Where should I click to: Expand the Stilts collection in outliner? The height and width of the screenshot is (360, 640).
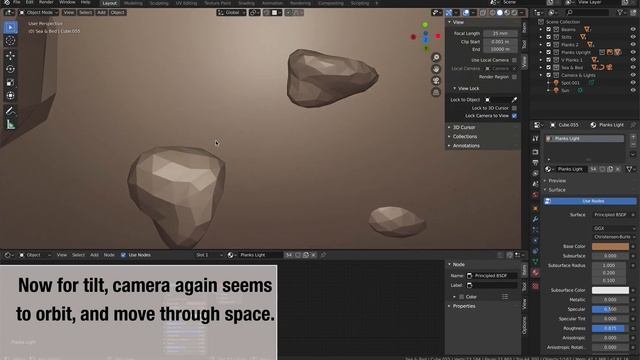[x=541, y=37]
